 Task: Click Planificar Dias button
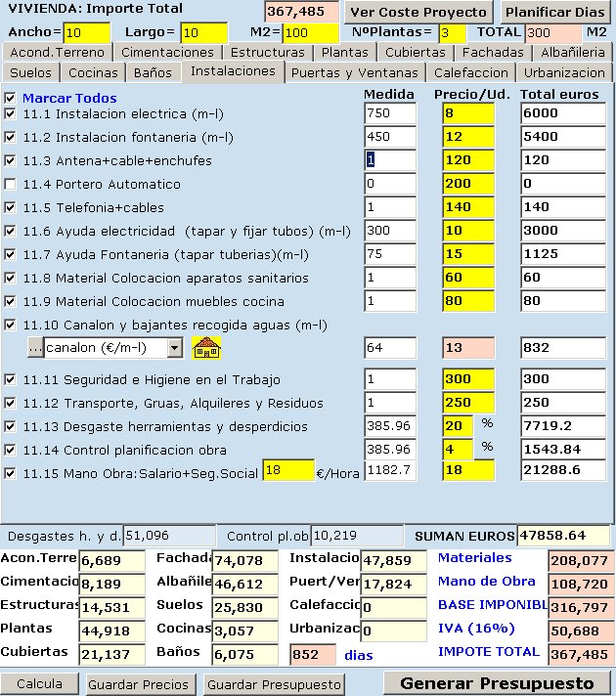point(555,12)
